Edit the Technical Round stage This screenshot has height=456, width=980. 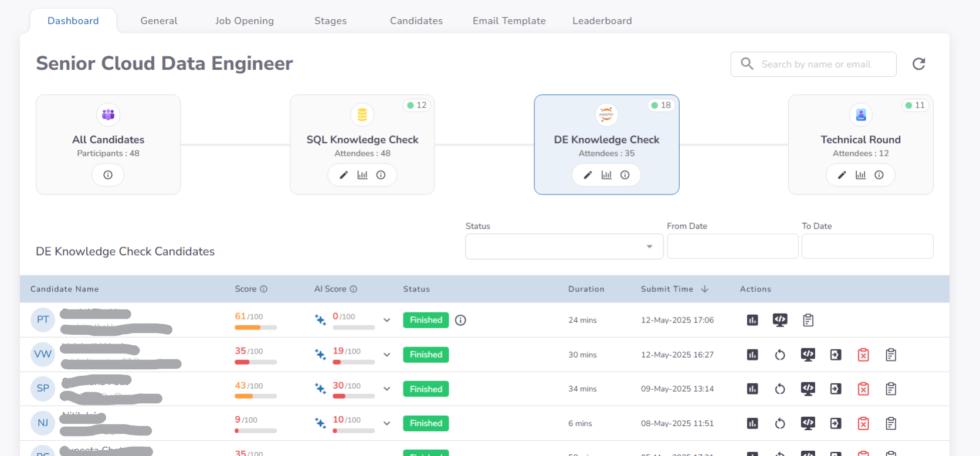pos(842,175)
